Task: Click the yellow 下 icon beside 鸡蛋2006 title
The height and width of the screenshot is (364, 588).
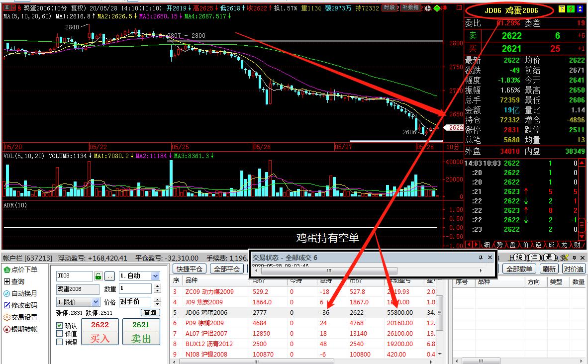Action: (562, 9)
